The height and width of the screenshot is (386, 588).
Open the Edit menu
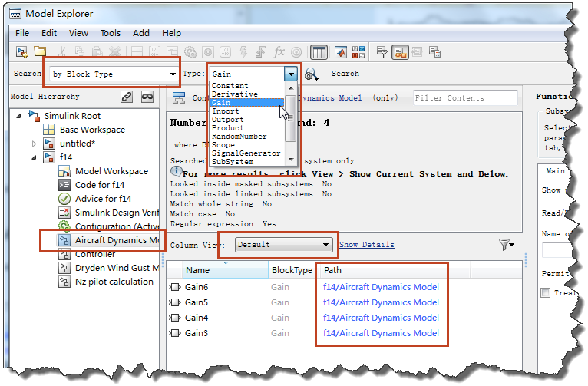coord(49,33)
